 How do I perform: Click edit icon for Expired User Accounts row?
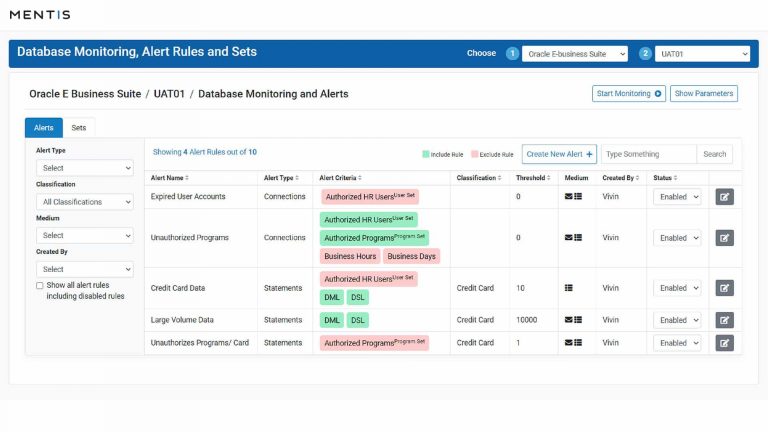724,197
